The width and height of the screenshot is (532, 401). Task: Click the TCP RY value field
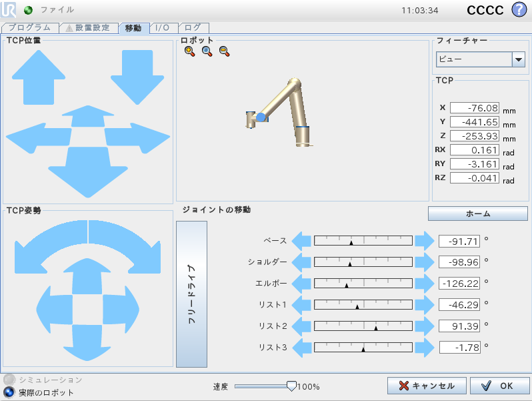pyautogui.click(x=474, y=164)
